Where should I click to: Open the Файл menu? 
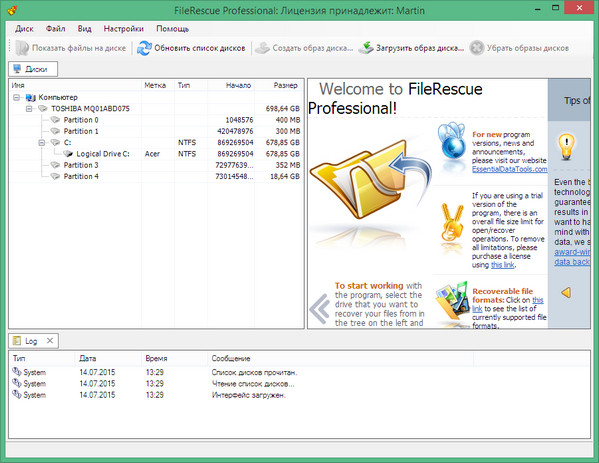pos(56,29)
